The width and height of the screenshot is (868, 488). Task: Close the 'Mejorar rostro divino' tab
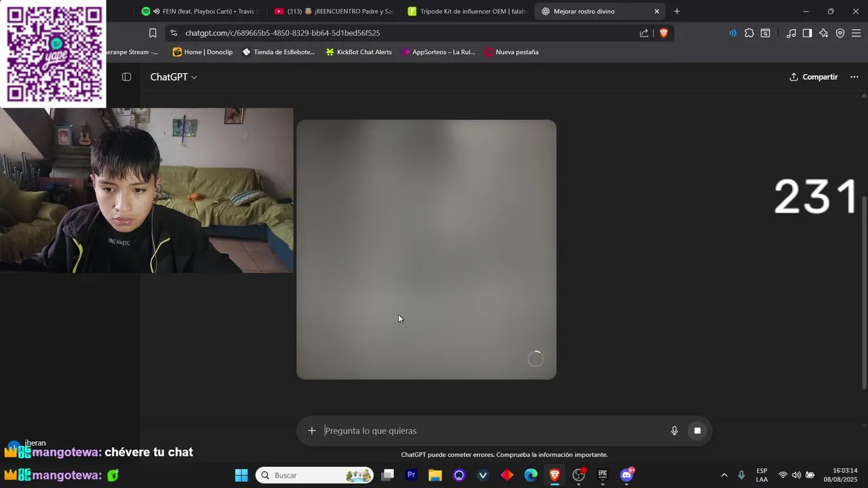coord(656,12)
